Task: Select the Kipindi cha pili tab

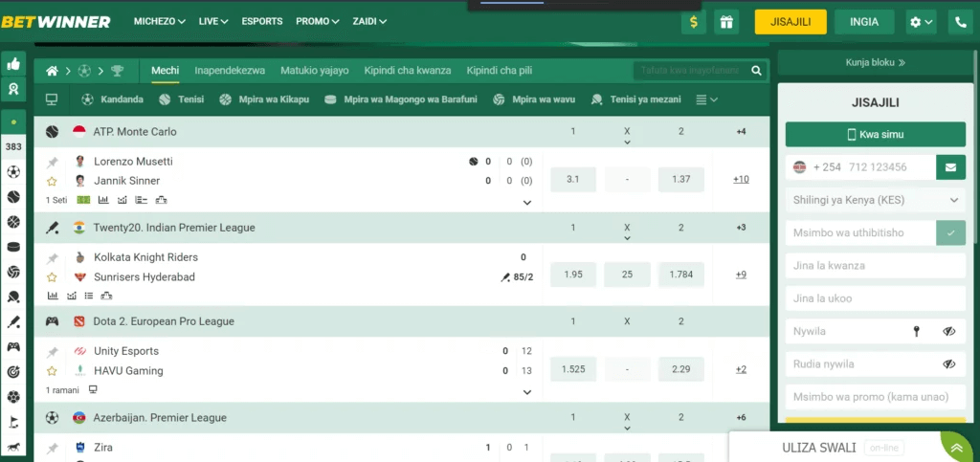Action: click(x=500, y=71)
